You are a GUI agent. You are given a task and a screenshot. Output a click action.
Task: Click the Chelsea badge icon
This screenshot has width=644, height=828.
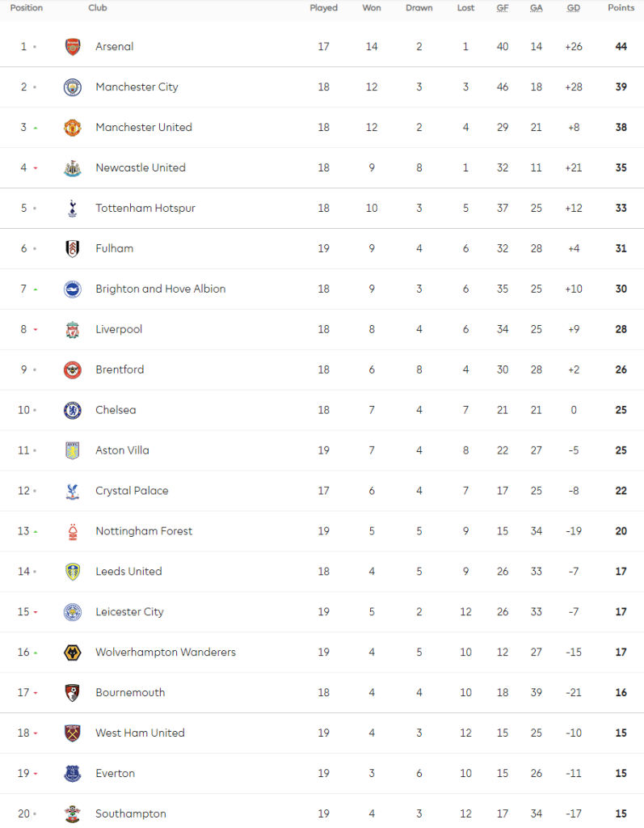pos(73,410)
